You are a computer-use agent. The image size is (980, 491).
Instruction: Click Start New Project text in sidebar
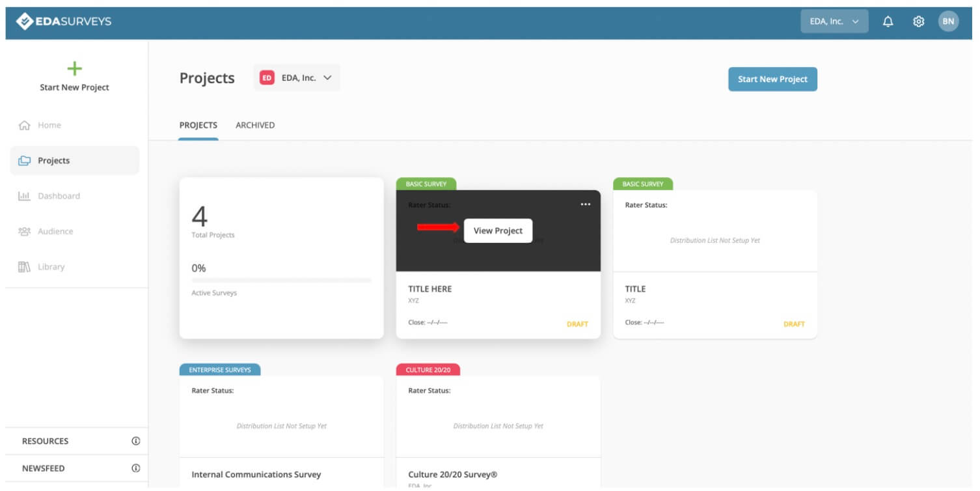75,87
